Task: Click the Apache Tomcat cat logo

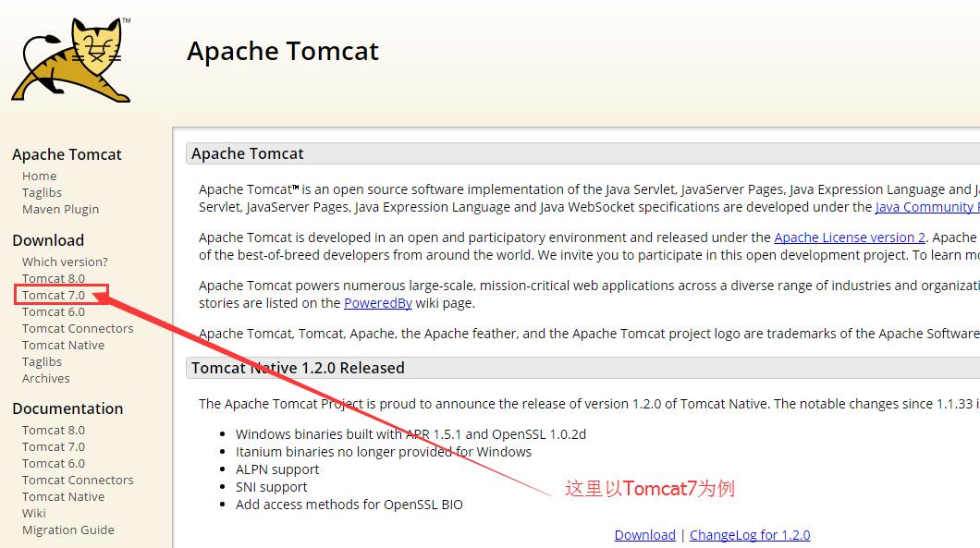Action: [x=71, y=60]
